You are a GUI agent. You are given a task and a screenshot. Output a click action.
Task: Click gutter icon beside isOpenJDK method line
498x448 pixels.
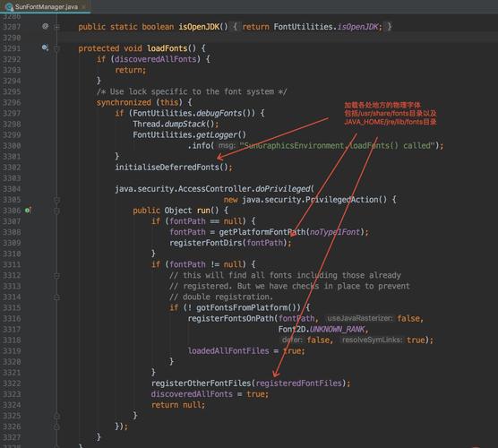click(x=45, y=26)
